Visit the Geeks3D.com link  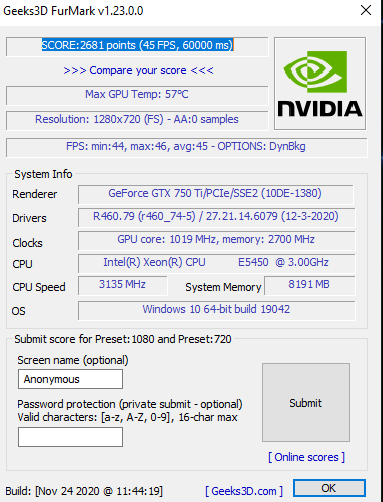pos(244,491)
